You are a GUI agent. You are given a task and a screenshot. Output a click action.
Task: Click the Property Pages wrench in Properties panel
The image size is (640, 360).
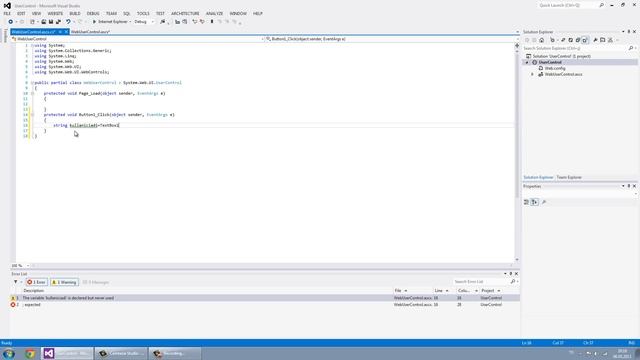(544, 202)
